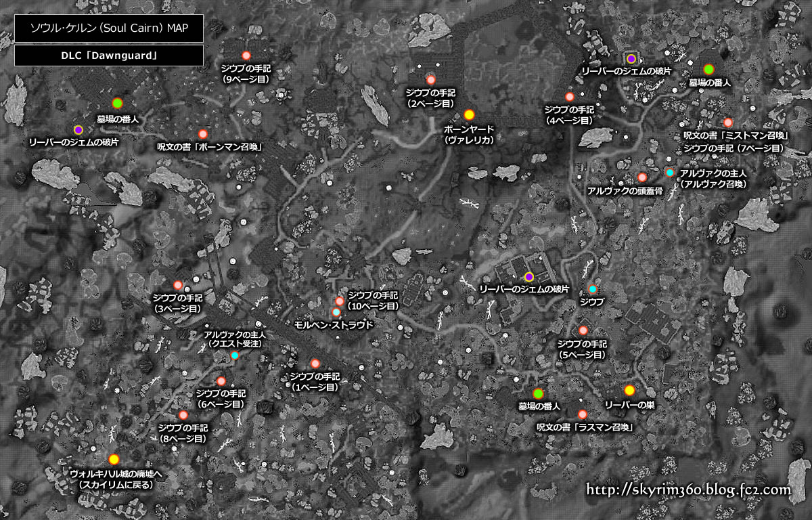Click the red marker for ジウブの手記 9ページ目

246,56
